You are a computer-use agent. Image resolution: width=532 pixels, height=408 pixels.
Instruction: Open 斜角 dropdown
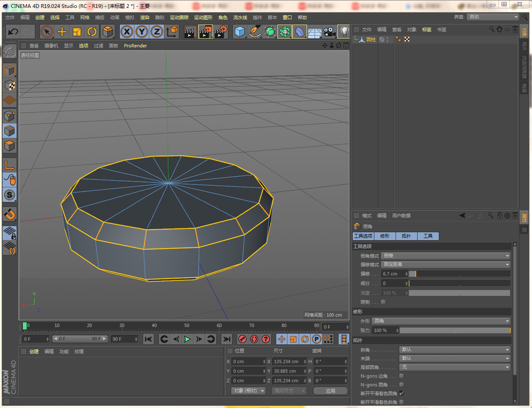point(455,350)
